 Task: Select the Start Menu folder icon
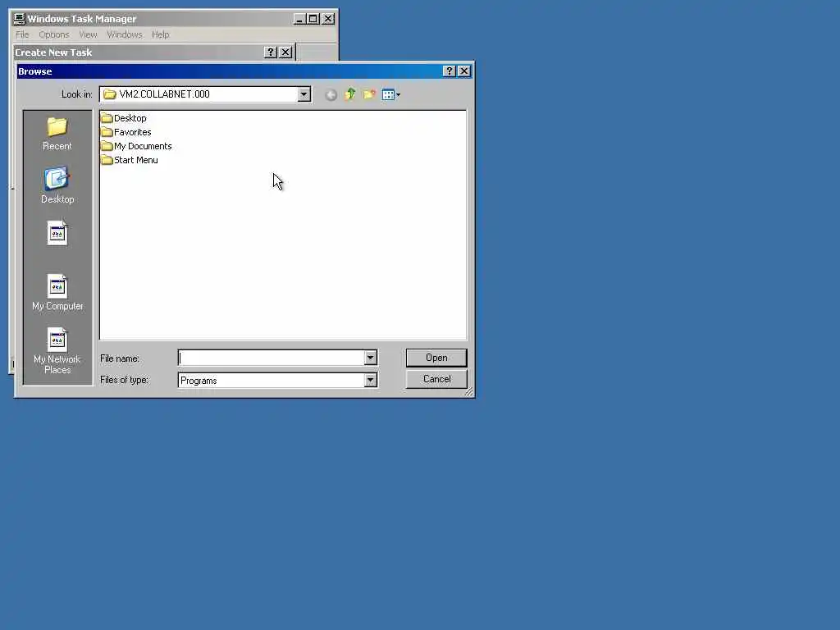click(x=107, y=160)
